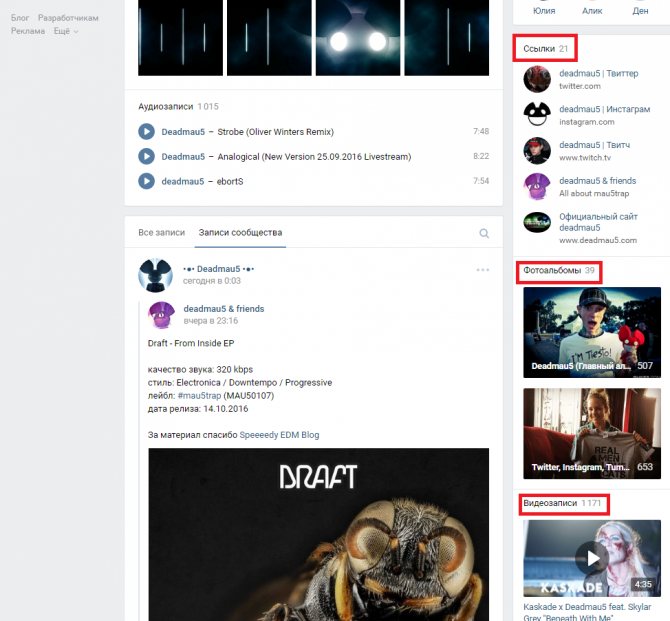Open Ссылки 21 section header
Image resolution: width=670 pixels, height=621 pixels.
(546, 49)
